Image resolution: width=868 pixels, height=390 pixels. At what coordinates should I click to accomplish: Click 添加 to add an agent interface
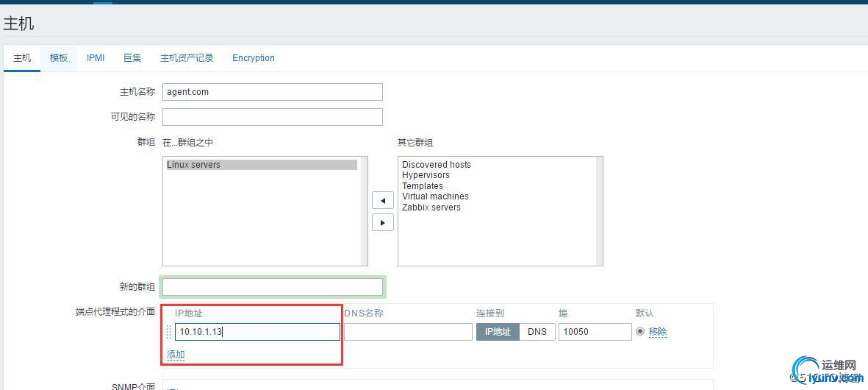click(x=176, y=355)
